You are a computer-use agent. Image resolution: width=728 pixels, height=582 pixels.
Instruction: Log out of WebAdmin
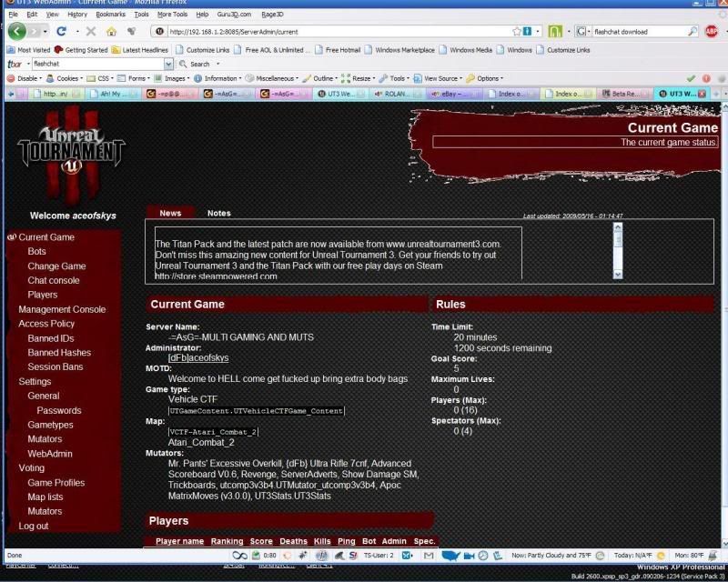(34, 526)
